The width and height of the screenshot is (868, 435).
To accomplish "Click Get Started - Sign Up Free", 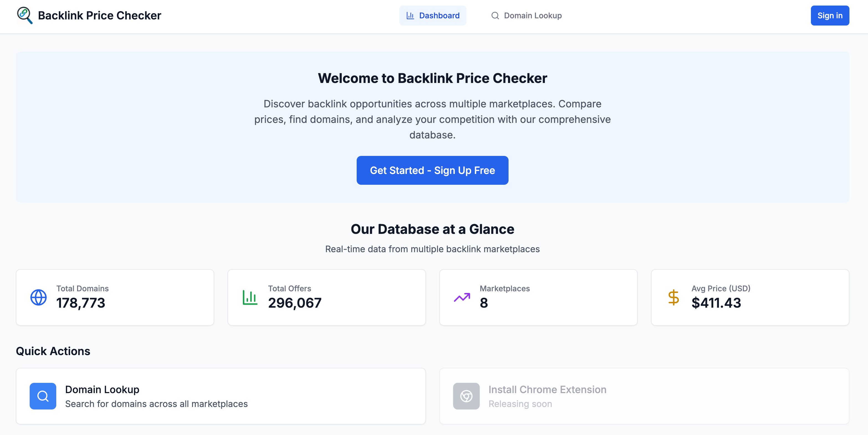I will click(x=432, y=170).
